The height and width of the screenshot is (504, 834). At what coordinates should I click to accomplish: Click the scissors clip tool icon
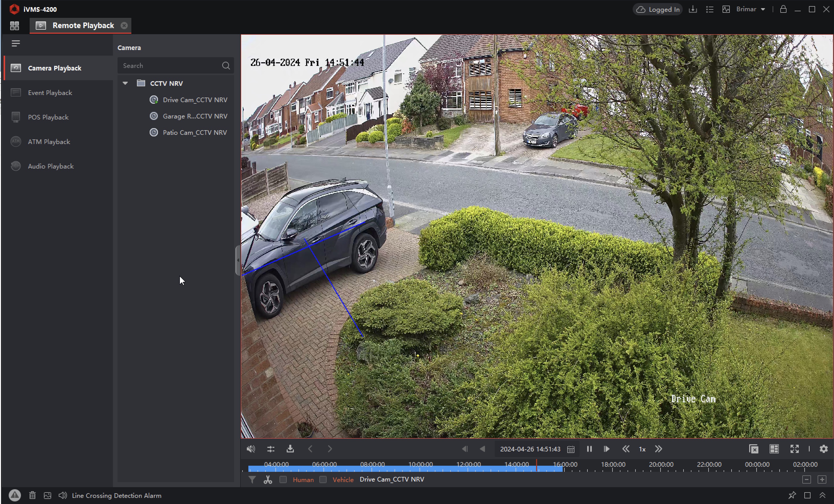pyautogui.click(x=268, y=480)
